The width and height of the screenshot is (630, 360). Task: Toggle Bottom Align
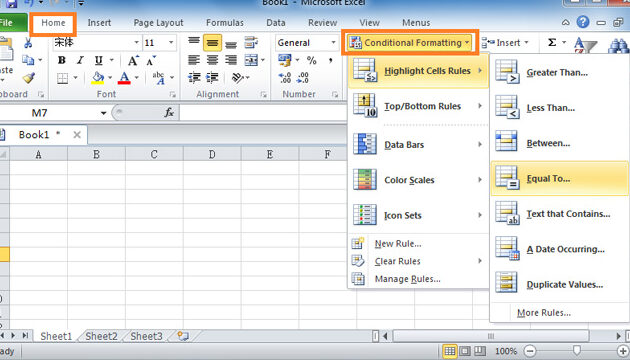tap(231, 44)
